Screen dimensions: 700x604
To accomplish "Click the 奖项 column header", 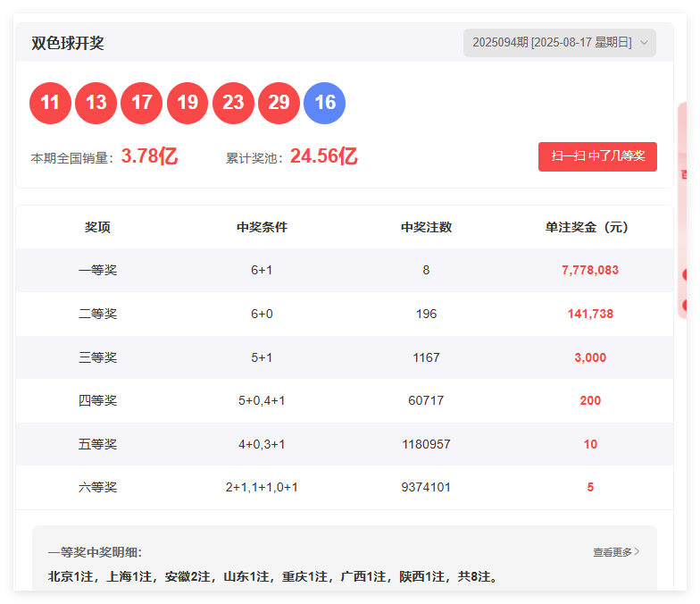I will coord(97,227).
